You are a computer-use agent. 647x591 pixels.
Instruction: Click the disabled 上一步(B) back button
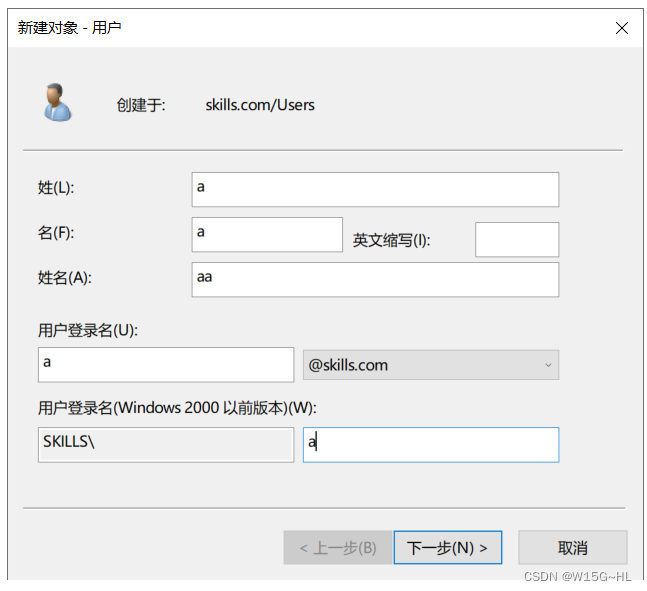338,547
